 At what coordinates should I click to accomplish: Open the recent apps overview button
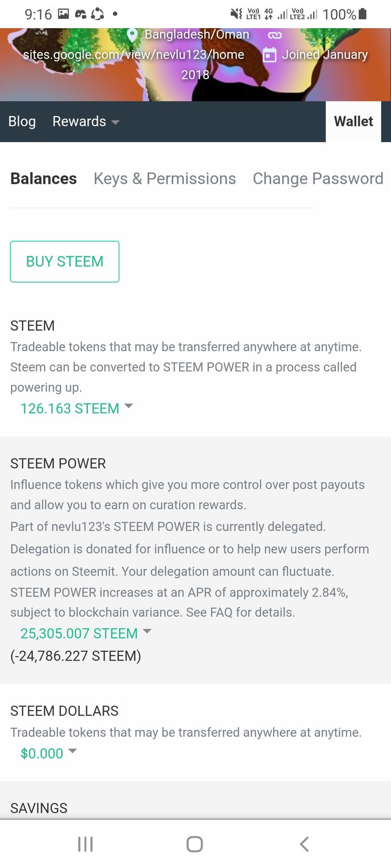click(86, 844)
